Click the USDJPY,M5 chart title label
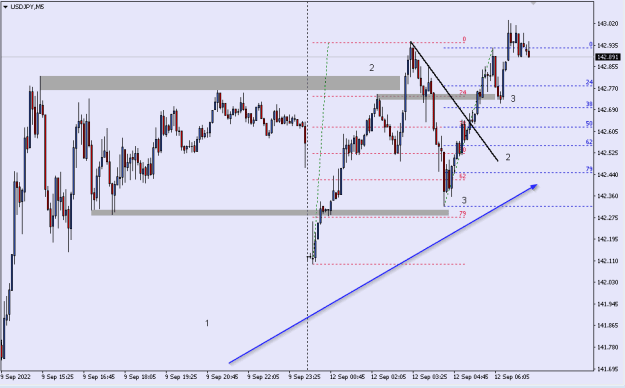The height and width of the screenshot is (388, 625). coord(28,7)
